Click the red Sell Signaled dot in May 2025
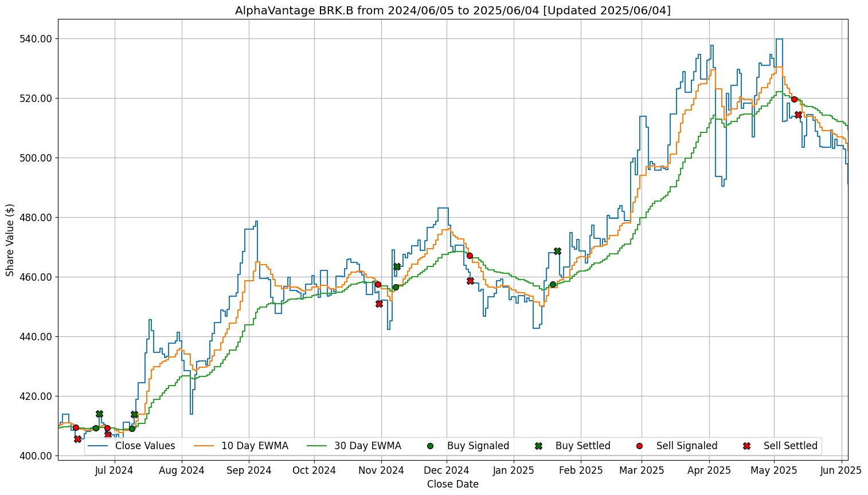This screenshot has height=495, width=868. [x=794, y=99]
